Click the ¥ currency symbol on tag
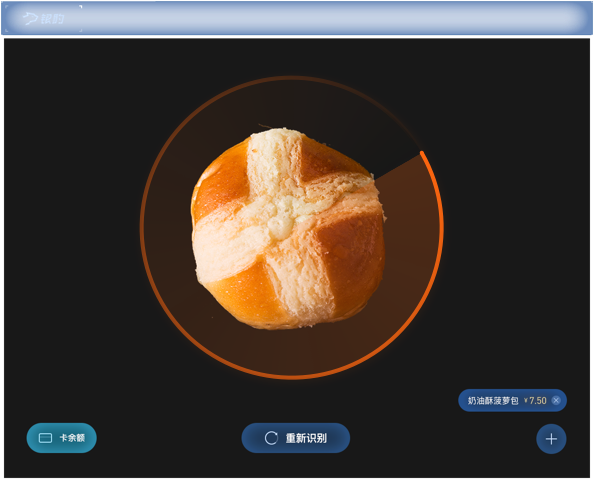 click(x=526, y=401)
